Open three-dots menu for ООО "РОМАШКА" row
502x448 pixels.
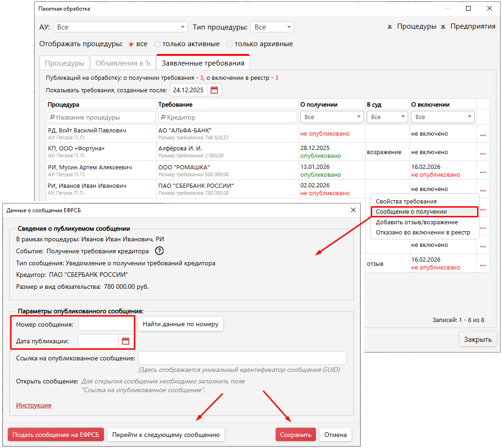(483, 172)
